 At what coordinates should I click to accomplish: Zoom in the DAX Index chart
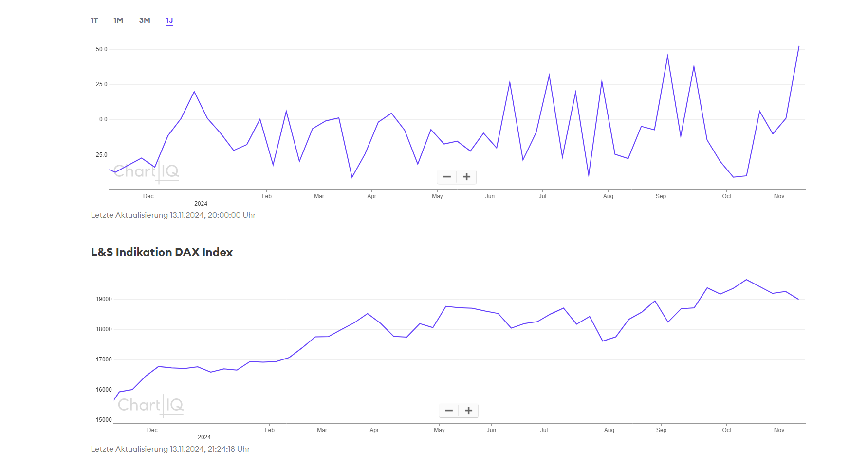(x=468, y=411)
